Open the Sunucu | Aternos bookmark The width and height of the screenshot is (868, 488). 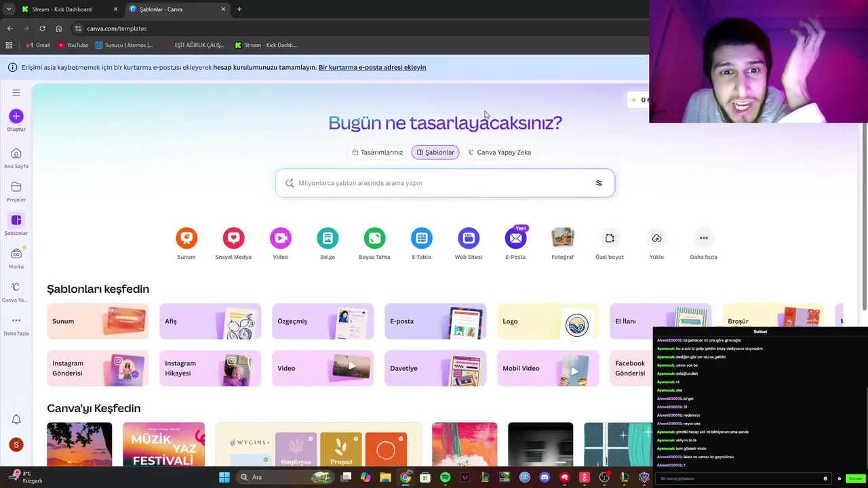tap(124, 45)
